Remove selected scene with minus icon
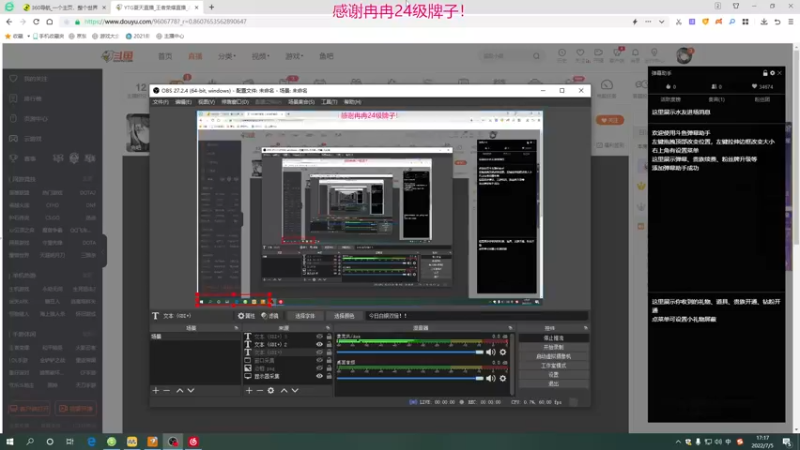This screenshot has height=450, width=800. coord(166,390)
